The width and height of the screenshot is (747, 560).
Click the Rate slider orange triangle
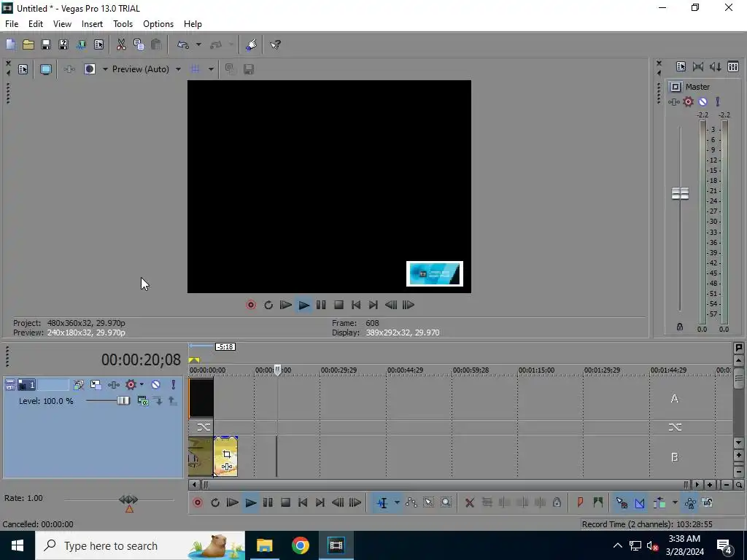[129, 509]
